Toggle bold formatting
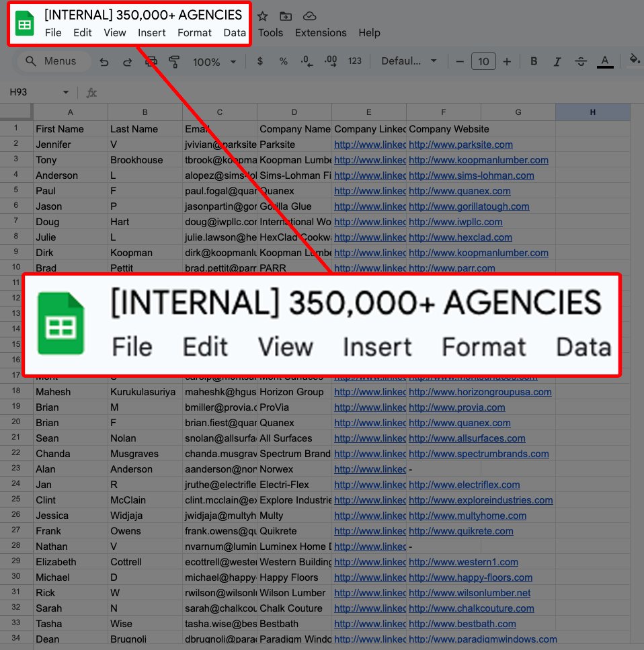 [x=534, y=61]
